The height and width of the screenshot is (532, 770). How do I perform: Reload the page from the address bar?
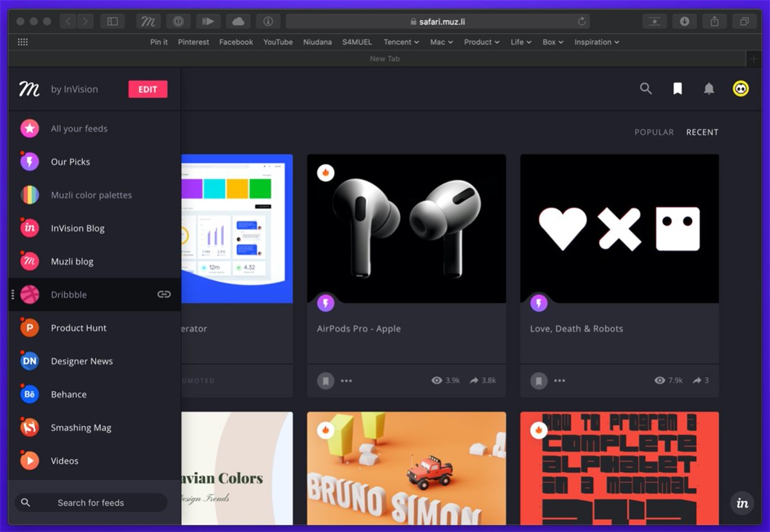click(582, 21)
